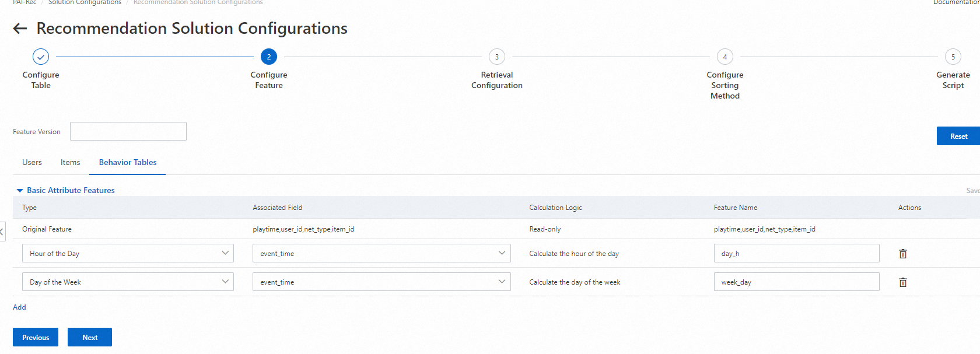
Task: Jump to step 3 Retrieval Configuration circle
Action: tap(497, 57)
